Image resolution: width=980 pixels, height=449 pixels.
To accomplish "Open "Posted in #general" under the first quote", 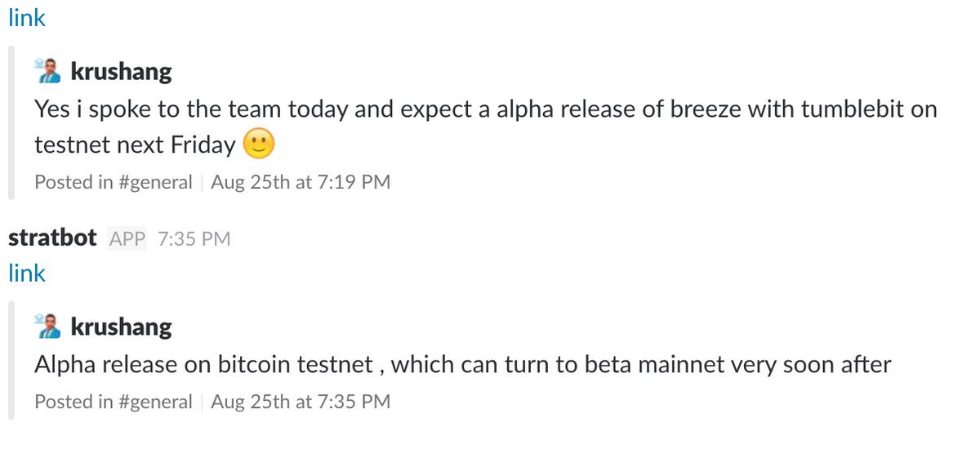I will pyautogui.click(x=114, y=182).
